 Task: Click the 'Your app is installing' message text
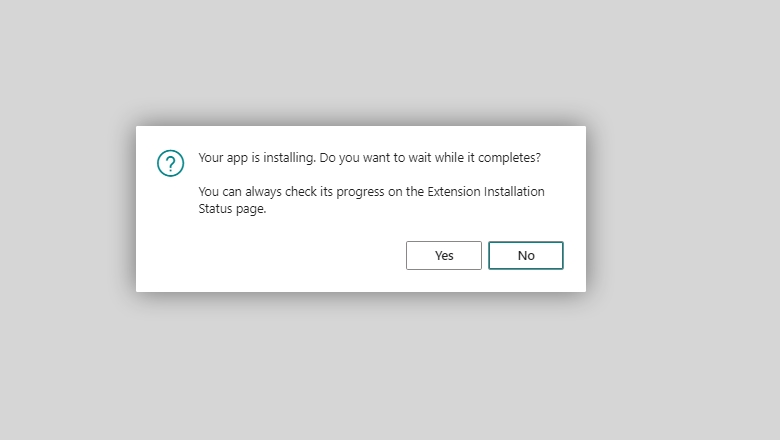pos(257,158)
